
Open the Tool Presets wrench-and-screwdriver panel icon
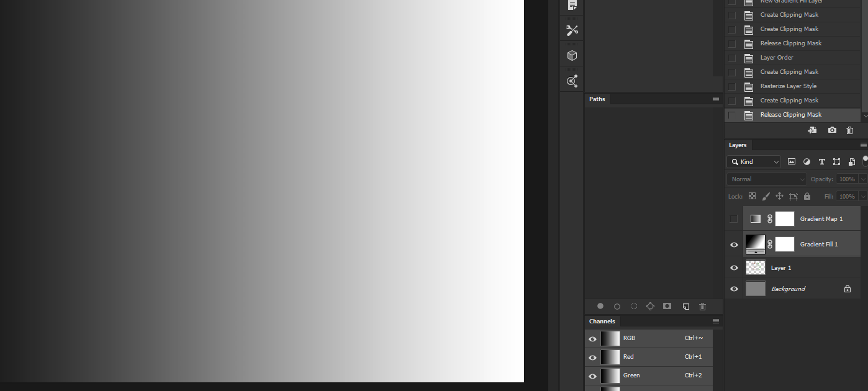coord(572,30)
